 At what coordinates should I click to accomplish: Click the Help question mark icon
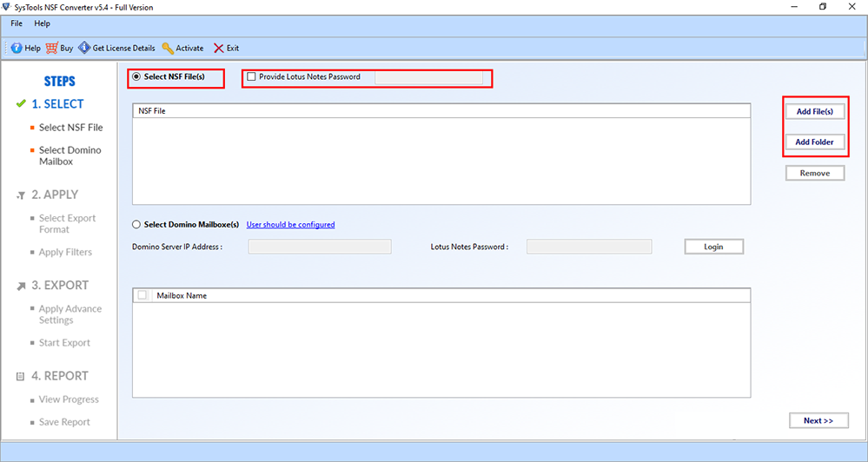[17, 48]
